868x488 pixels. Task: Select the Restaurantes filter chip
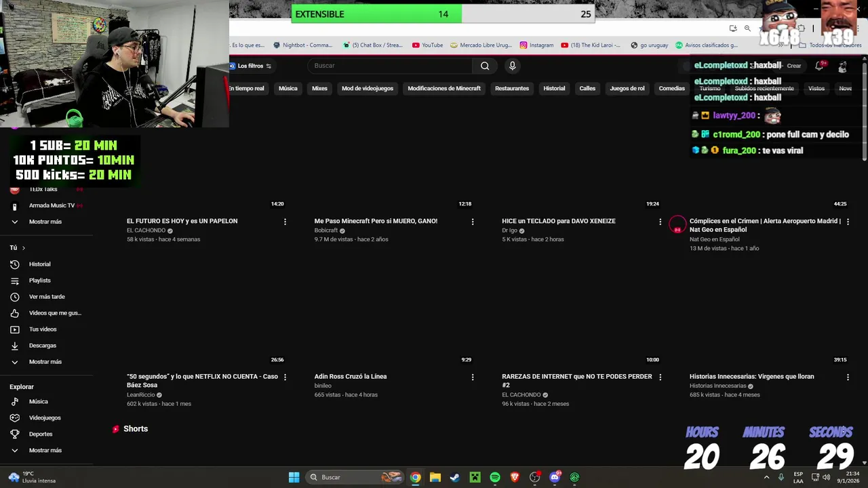pyautogui.click(x=512, y=88)
